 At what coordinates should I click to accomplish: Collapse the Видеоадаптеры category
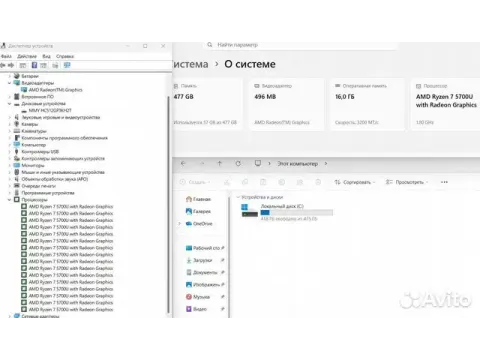click(x=10, y=83)
